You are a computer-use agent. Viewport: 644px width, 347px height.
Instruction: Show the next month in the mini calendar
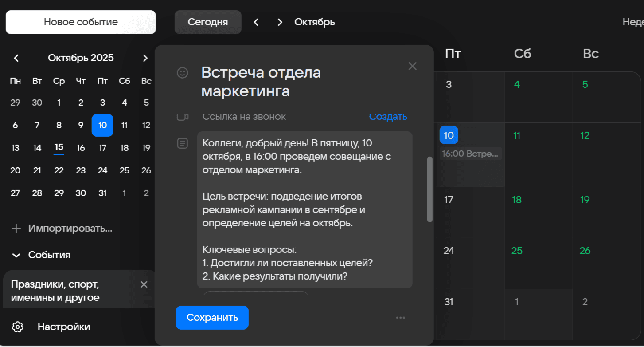click(145, 58)
